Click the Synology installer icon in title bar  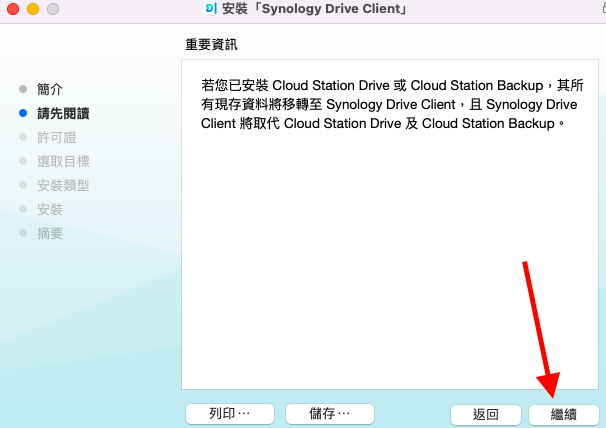pyautogui.click(x=209, y=9)
